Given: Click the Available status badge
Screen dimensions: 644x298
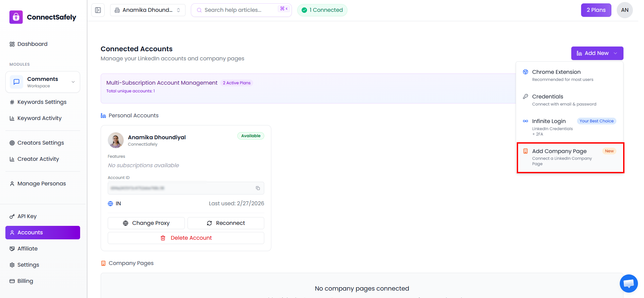Looking at the screenshot, I should [251, 136].
